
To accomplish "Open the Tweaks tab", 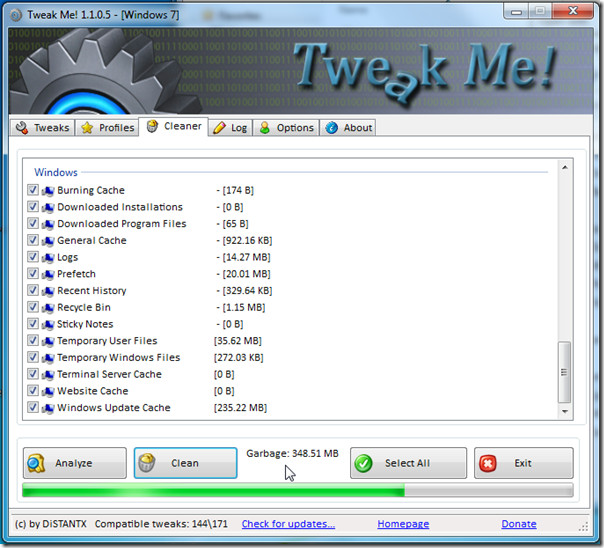I will [x=42, y=127].
